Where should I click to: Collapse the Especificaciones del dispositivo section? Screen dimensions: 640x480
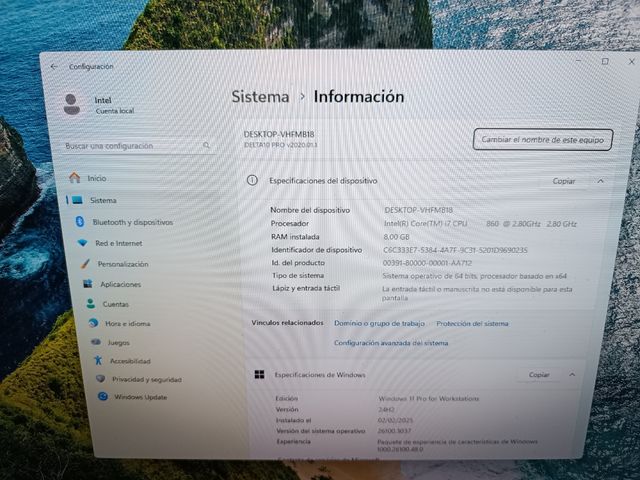[600, 181]
